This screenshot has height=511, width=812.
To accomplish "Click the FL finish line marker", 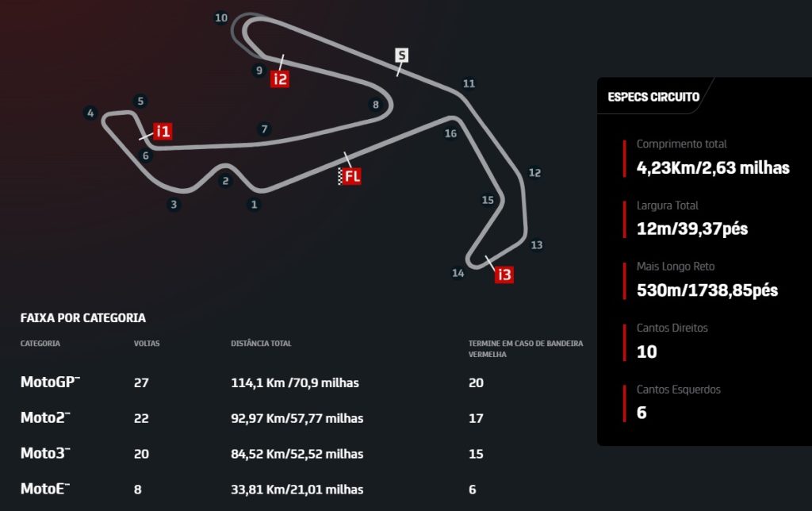I will click(x=350, y=176).
